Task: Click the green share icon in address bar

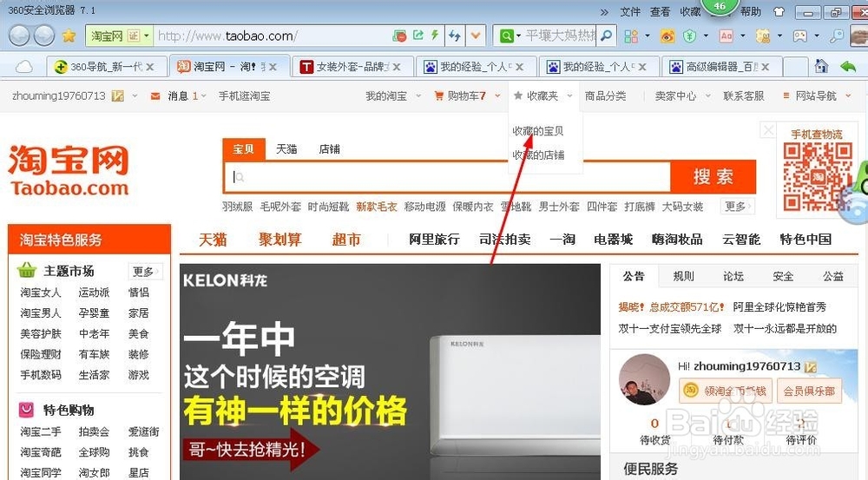Action: click(x=418, y=36)
